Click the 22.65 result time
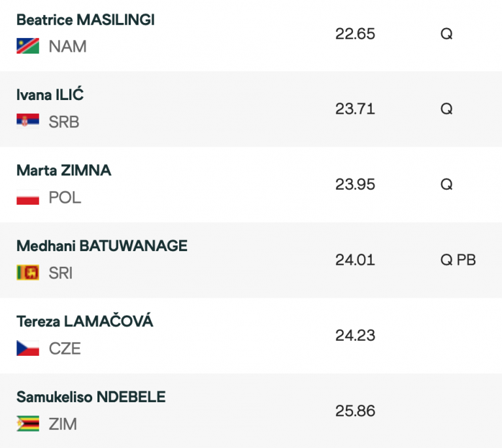 point(355,34)
